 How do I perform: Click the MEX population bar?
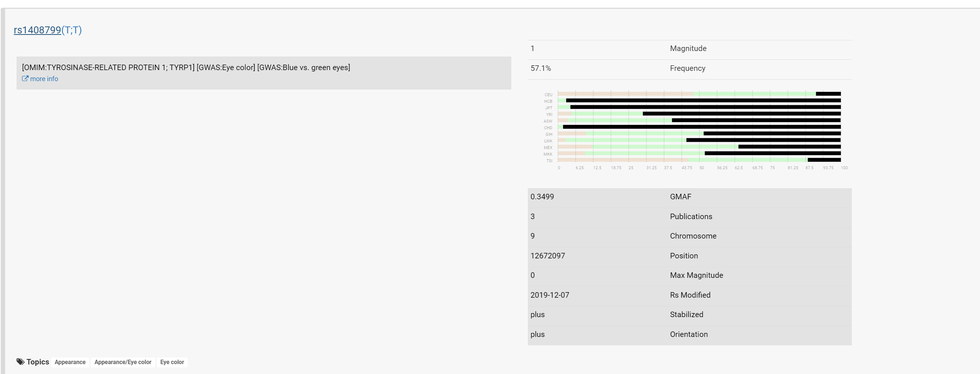pyautogui.click(x=699, y=147)
